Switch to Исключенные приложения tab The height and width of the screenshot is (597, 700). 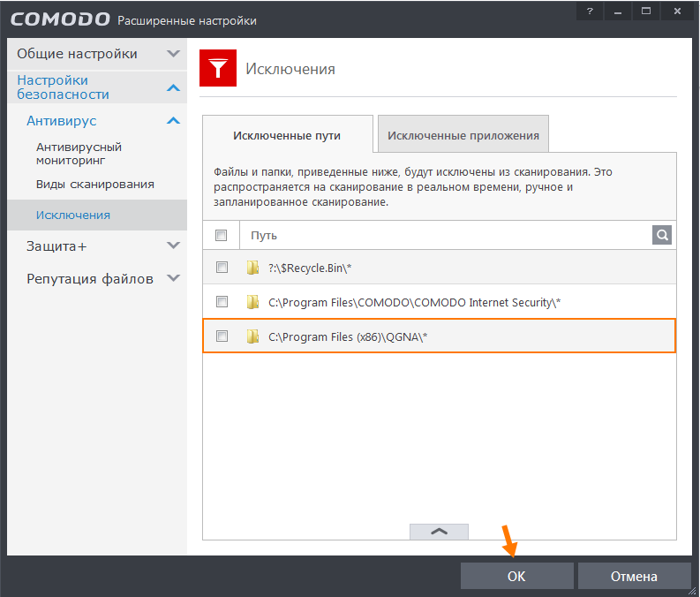[x=463, y=135]
